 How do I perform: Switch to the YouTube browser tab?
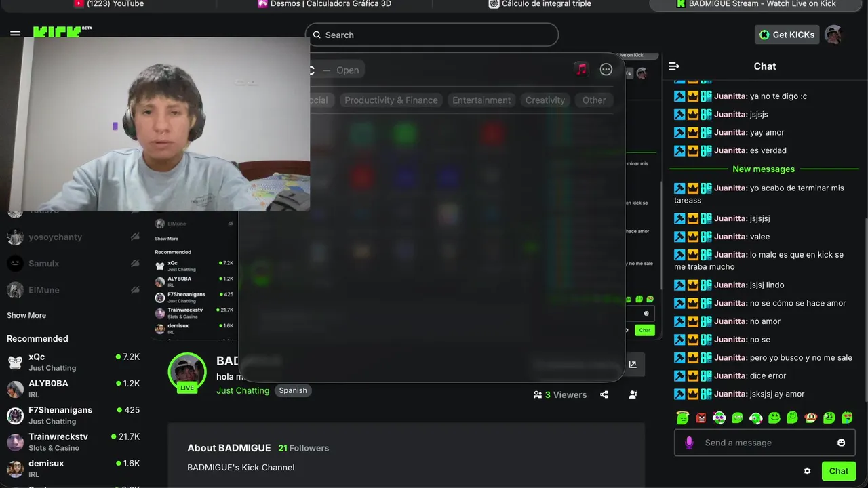(x=108, y=4)
